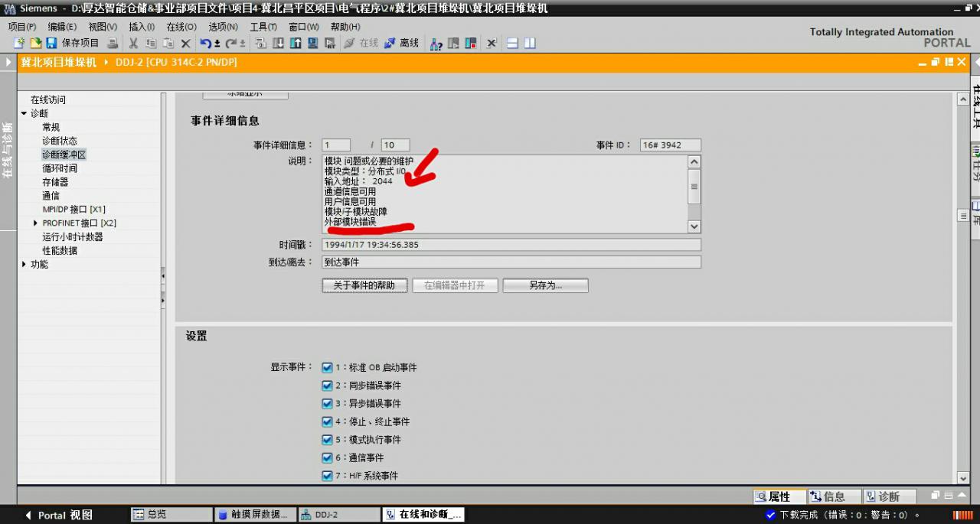Click the 关于事件的帮助 button

click(x=364, y=285)
